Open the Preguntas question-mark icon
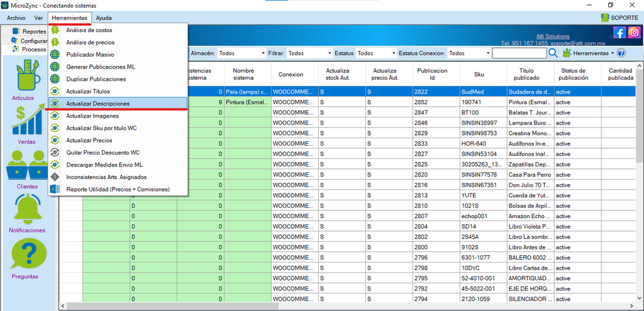This screenshot has width=644, height=311. coord(28,253)
